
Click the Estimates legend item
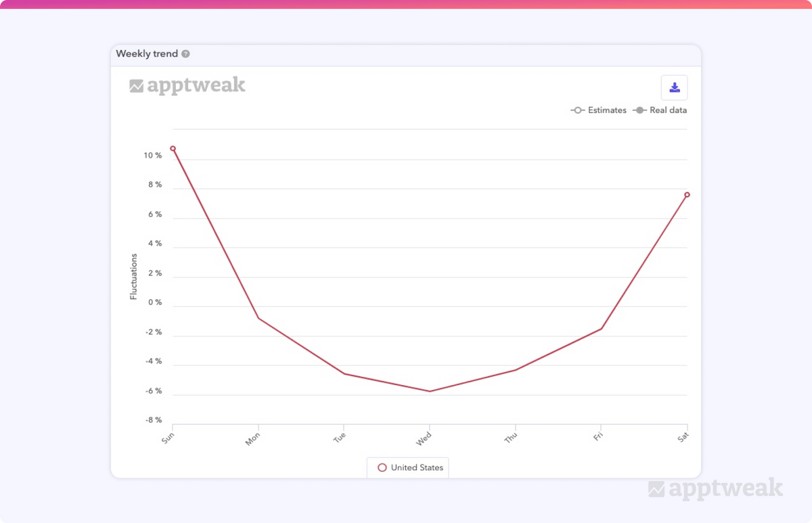coord(599,110)
